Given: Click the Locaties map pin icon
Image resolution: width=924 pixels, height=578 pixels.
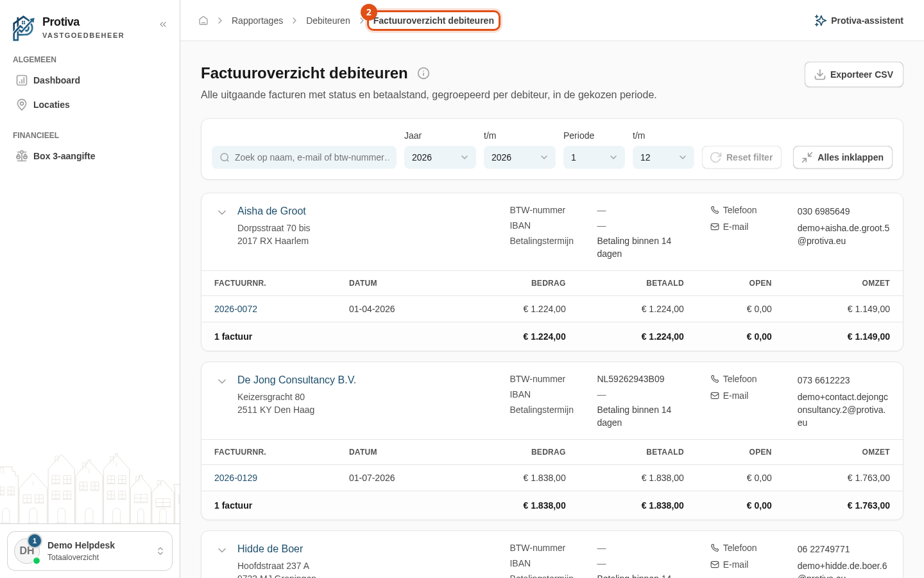Looking at the screenshot, I should [x=22, y=105].
